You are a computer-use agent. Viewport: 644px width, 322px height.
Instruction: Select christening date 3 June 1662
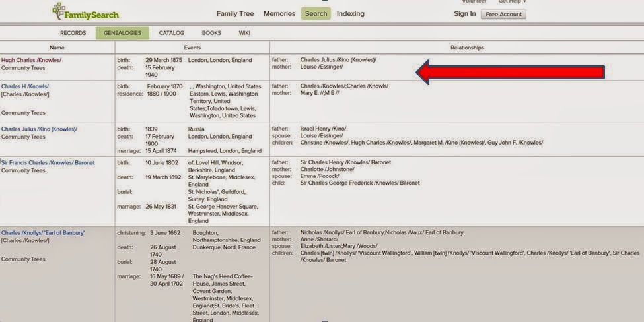coord(165,233)
